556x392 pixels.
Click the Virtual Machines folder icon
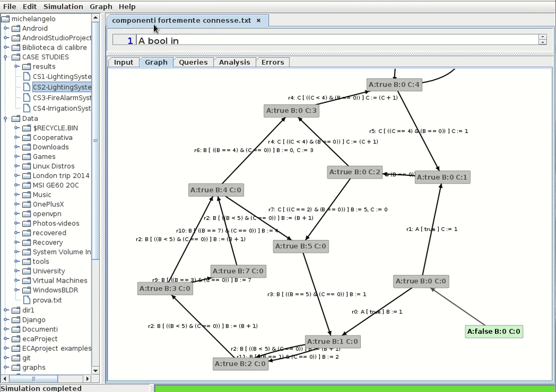tap(27, 281)
